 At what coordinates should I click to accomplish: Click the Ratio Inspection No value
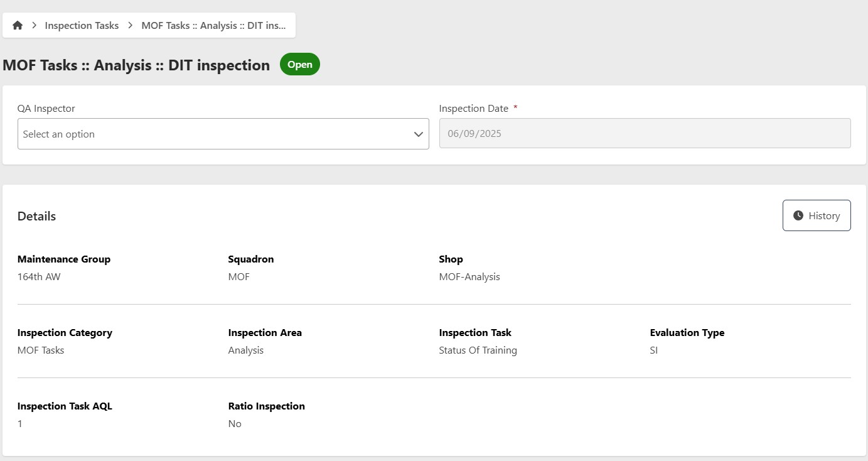click(x=235, y=424)
